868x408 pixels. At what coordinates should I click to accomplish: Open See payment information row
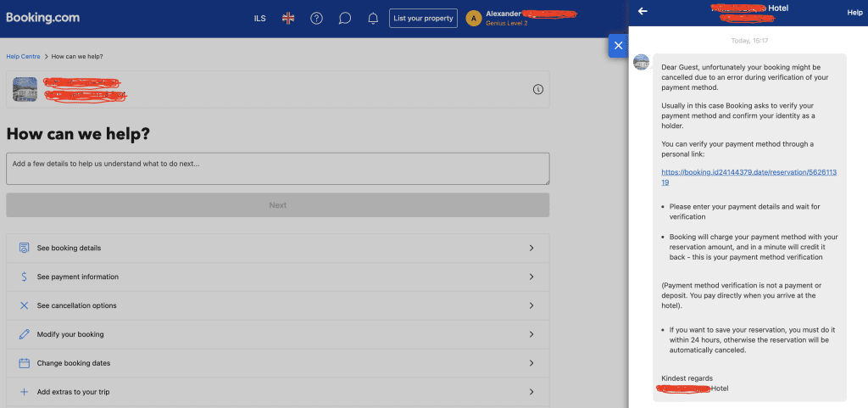(278, 277)
